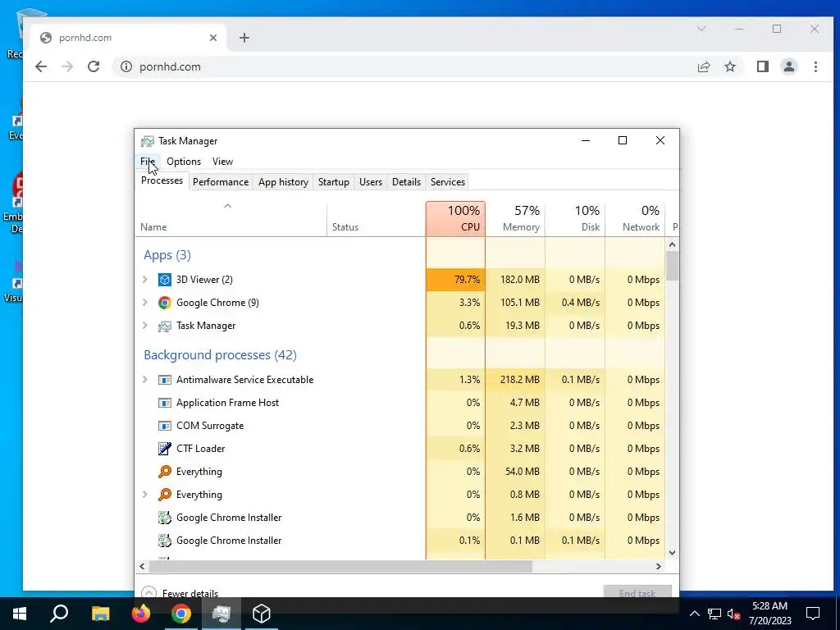The width and height of the screenshot is (840, 630).
Task: Bookmark this tab with the star icon
Action: pyautogui.click(x=729, y=66)
